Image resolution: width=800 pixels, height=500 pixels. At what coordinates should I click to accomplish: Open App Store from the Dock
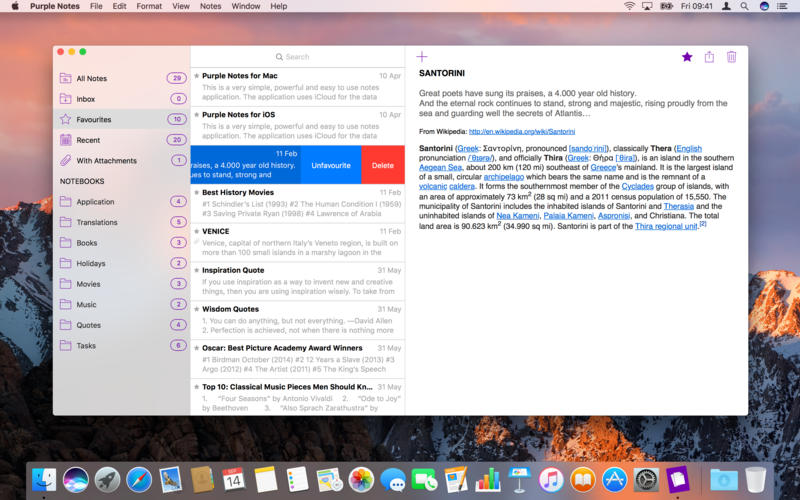point(614,480)
